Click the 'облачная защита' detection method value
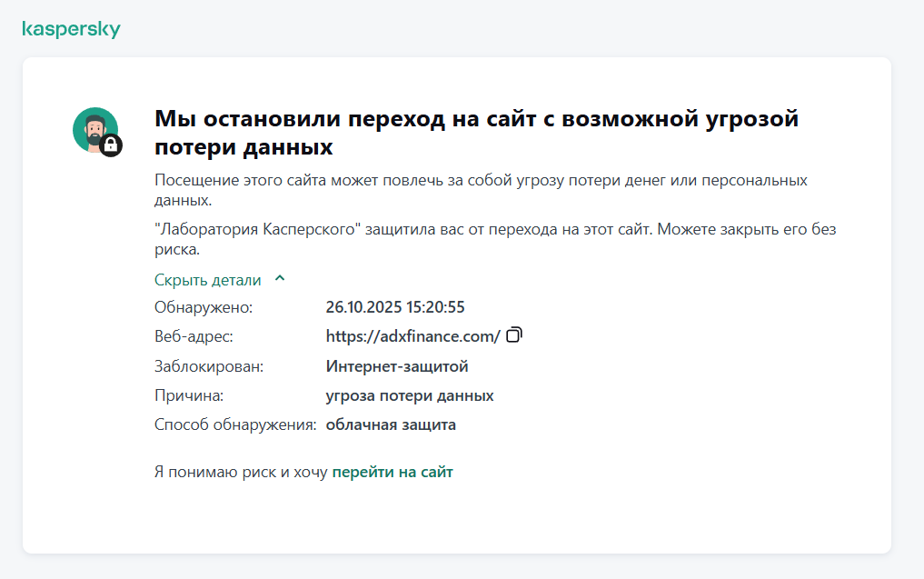 [391, 424]
